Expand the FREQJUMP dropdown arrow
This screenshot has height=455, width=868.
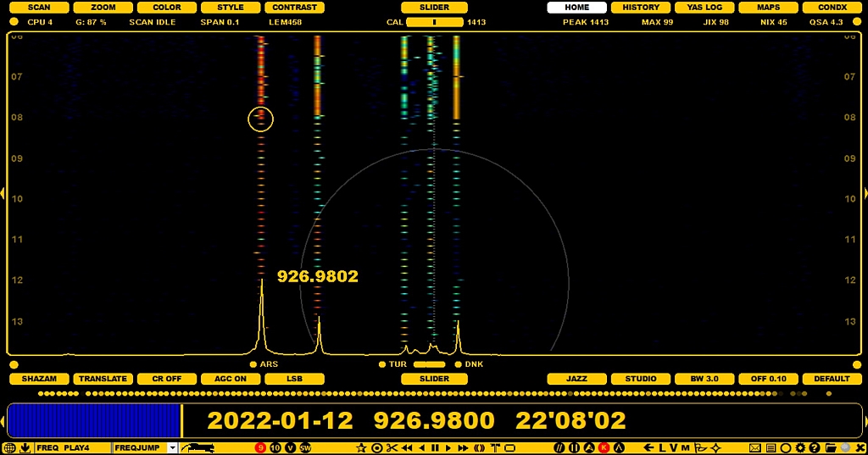[173, 447]
